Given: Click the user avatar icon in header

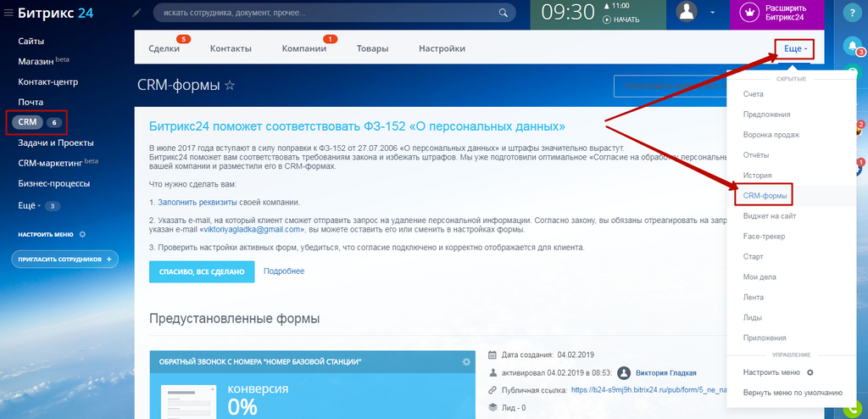Looking at the screenshot, I should point(687,12).
